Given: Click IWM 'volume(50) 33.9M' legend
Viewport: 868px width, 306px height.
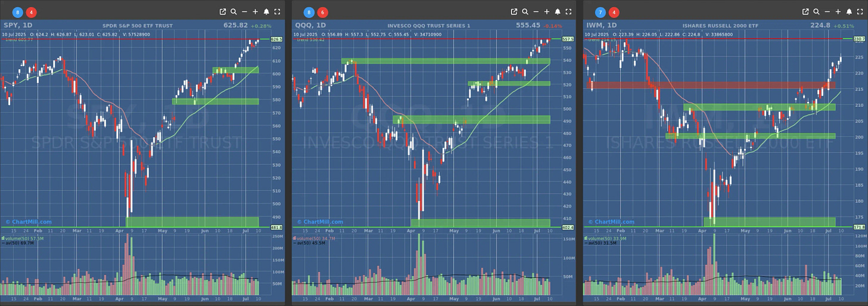Looking at the screenshot, I should (x=605, y=238).
